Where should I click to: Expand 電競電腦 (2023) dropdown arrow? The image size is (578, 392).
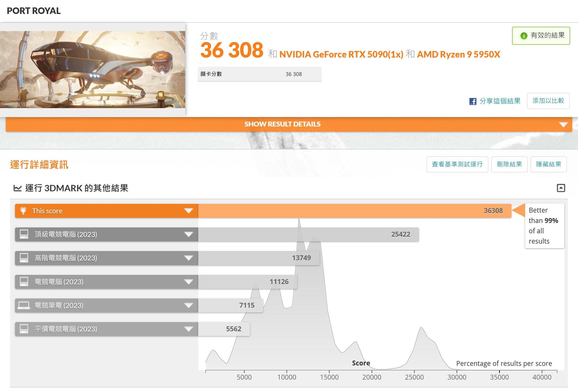[188, 282]
